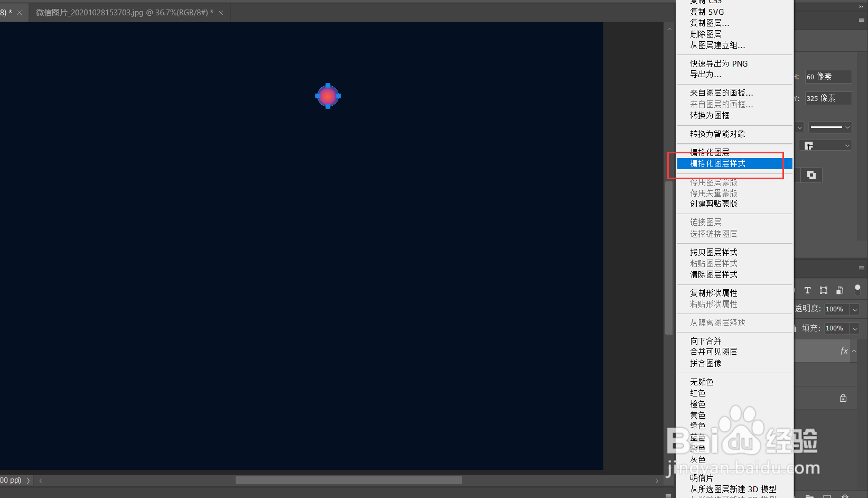Image resolution: width=868 pixels, height=498 pixels.
Task: Close the 微信图片_20201028153703.jpg tab
Action: tap(221, 13)
